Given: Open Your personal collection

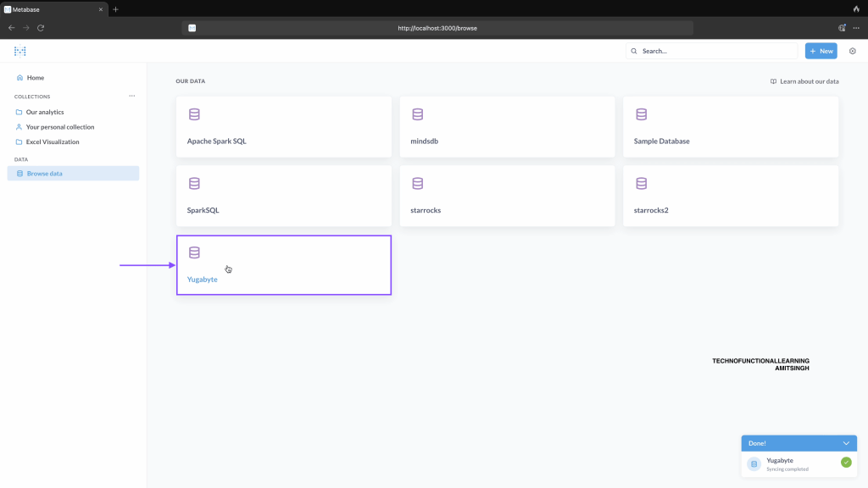Looking at the screenshot, I should [59, 127].
